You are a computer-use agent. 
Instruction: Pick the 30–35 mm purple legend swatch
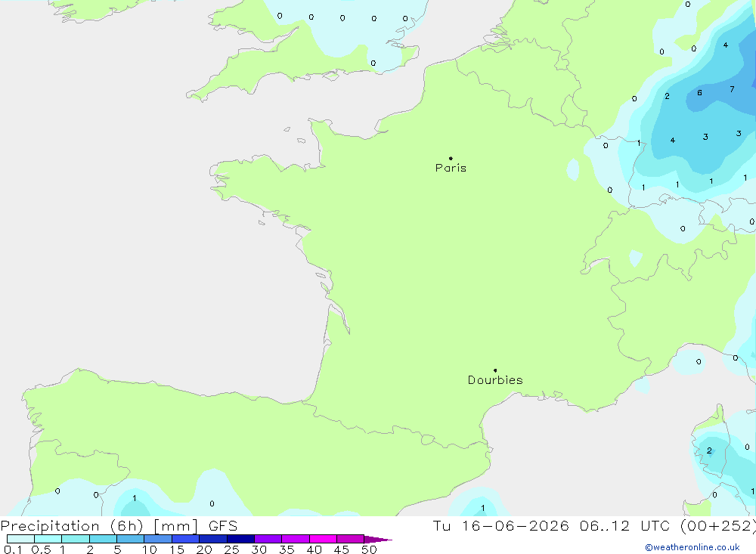[268, 539]
